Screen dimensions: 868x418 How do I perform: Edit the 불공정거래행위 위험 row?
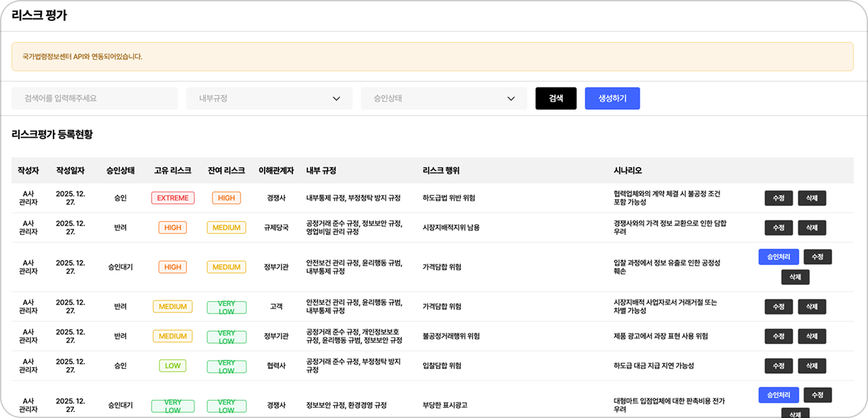click(x=778, y=336)
